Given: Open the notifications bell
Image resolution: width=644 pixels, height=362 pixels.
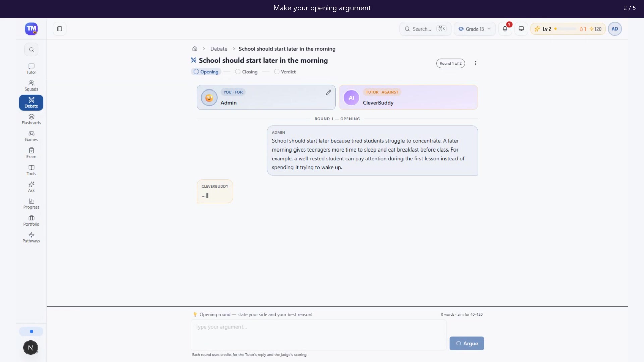Looking at the screenshot, I should click(x=505, y=29).
